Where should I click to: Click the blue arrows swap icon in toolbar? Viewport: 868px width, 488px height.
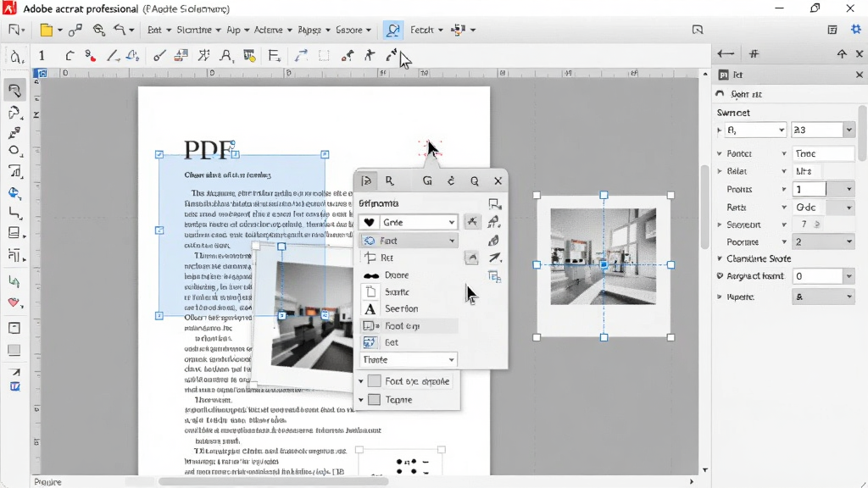tap(301, 55)
